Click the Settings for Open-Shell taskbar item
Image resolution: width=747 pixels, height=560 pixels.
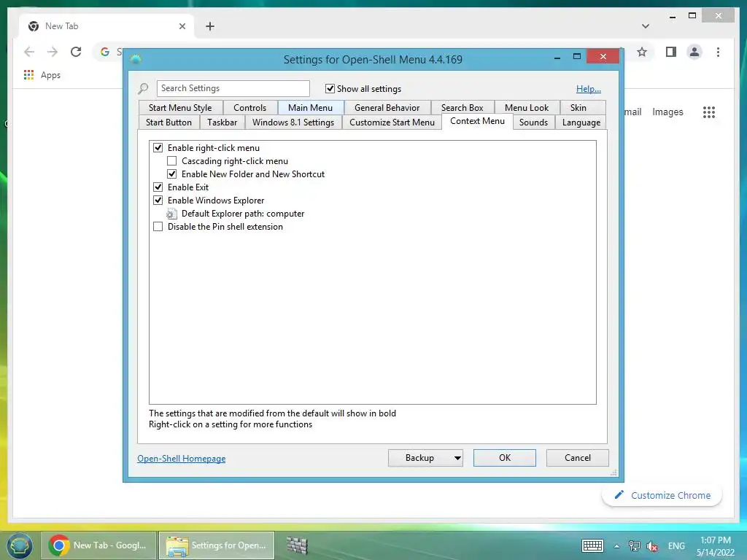tap(217, 545)
